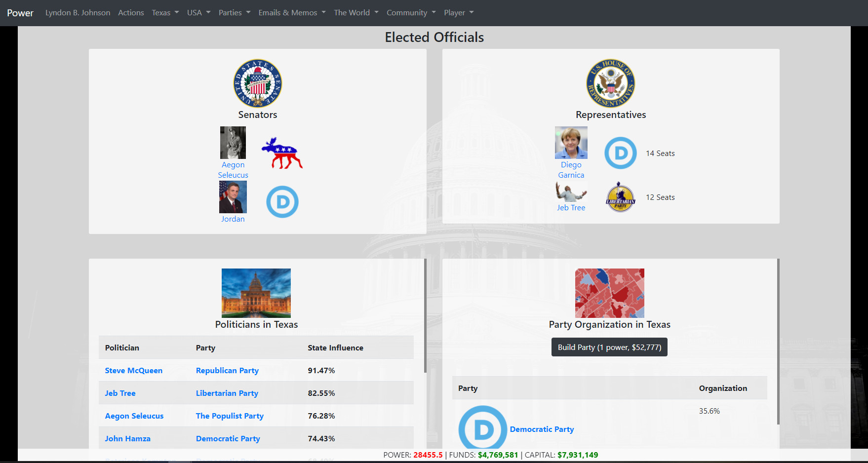
Task: Click the United States Senate seal icon
Action: pos(257,83)
